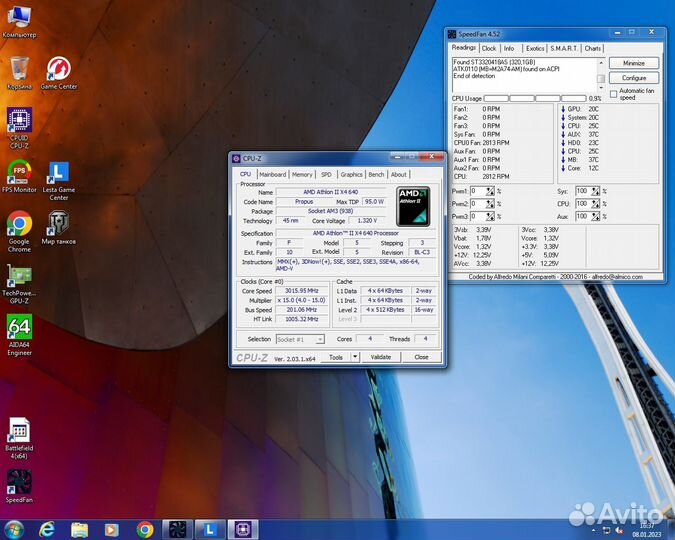Select the CPU tab in CPU-Z

tap(245, 174)
